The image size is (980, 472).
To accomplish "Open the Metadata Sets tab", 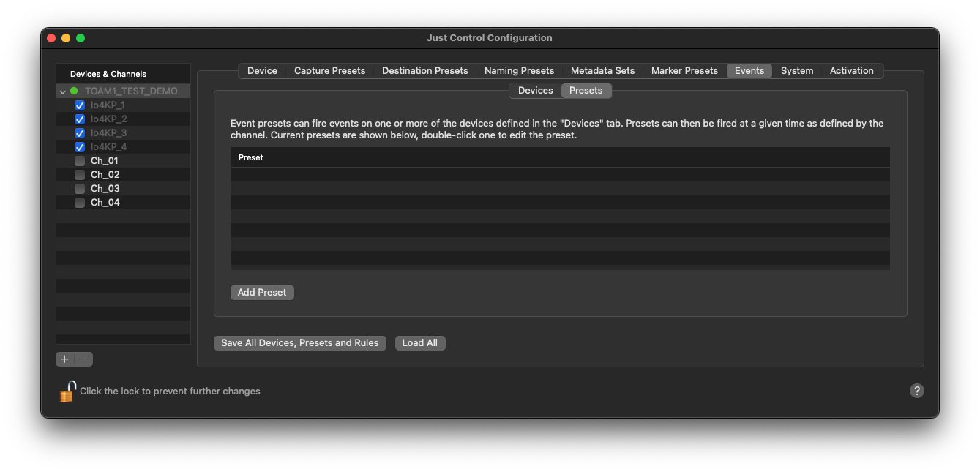I will pos(602,71).
